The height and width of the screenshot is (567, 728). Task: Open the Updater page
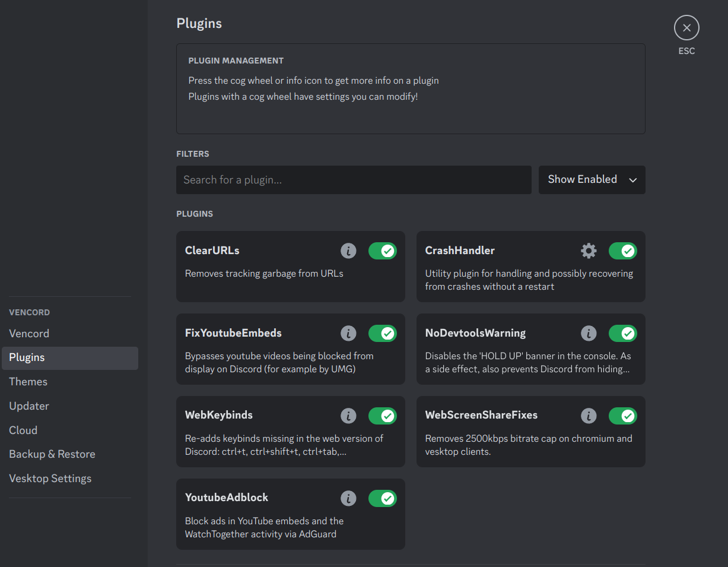(28, 406)
